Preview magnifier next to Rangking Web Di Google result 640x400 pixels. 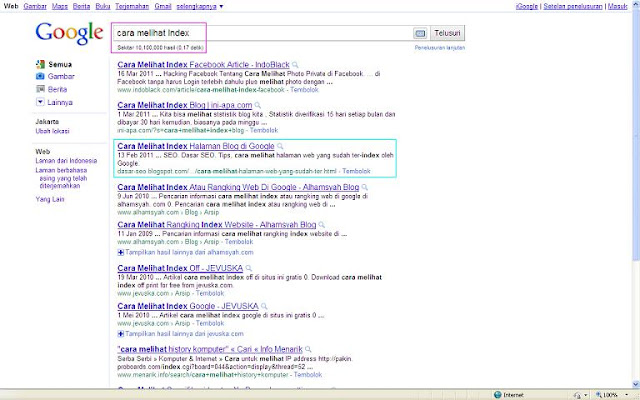tap(364, 187)
